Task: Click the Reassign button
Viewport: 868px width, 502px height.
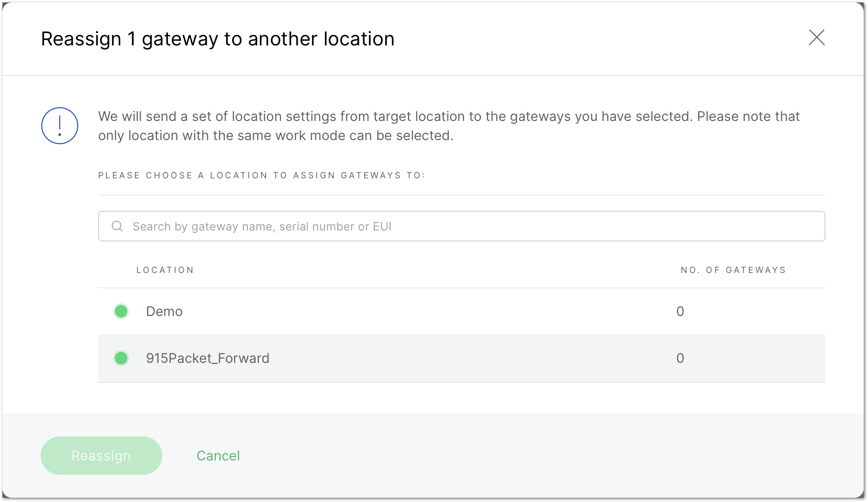Action: tap(101, 456)
